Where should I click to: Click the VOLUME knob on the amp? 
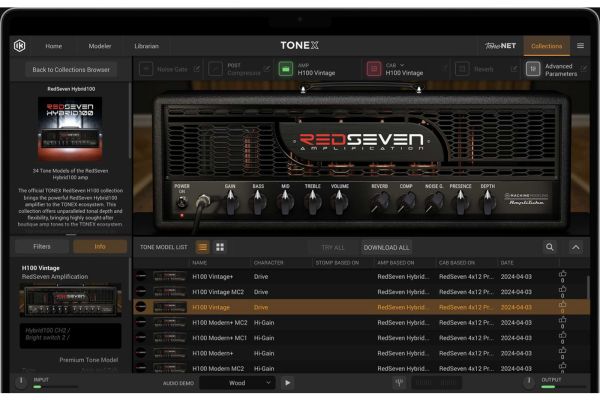tap(339, 203)
